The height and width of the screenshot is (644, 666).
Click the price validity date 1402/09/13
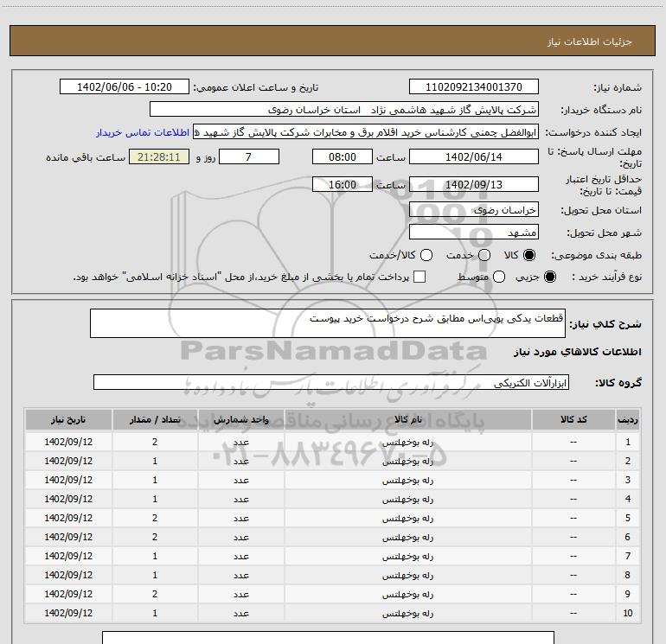473,185
